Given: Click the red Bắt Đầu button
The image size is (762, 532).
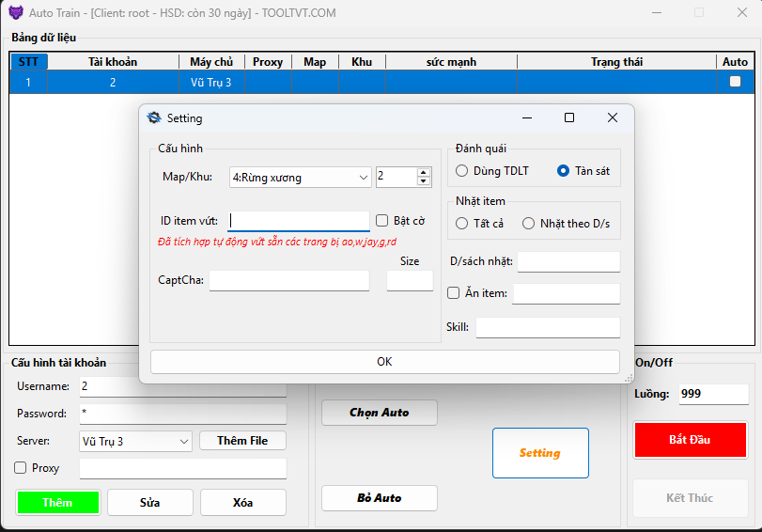Looking at the screenshot, I should pos(690,440).
